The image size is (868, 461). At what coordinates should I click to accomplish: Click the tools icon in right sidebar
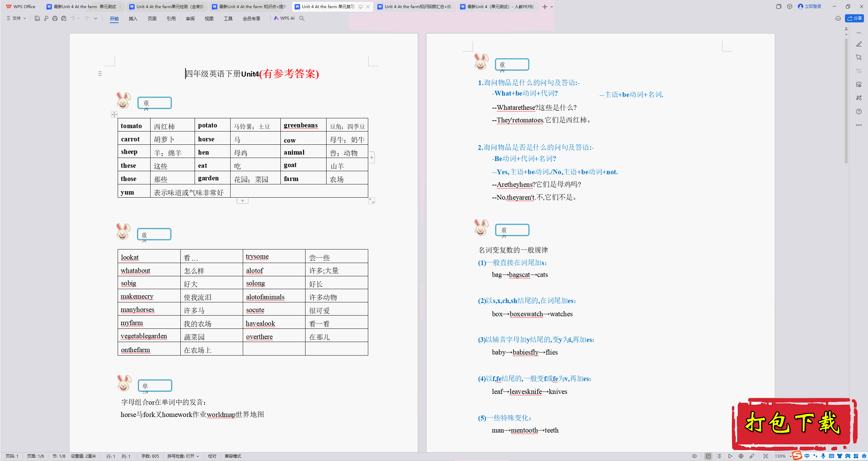[859, 98]
